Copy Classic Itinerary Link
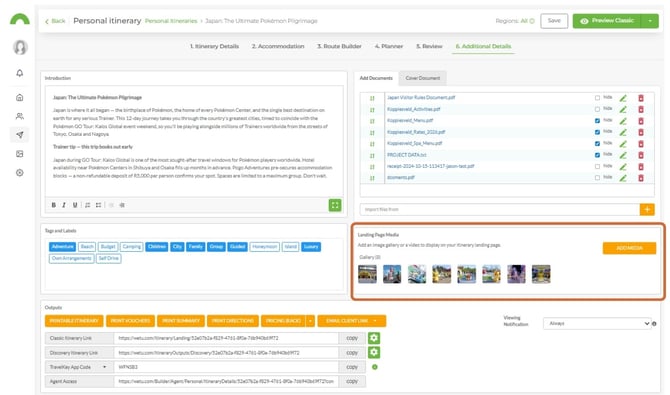The image size is (670, 395). 352,338
